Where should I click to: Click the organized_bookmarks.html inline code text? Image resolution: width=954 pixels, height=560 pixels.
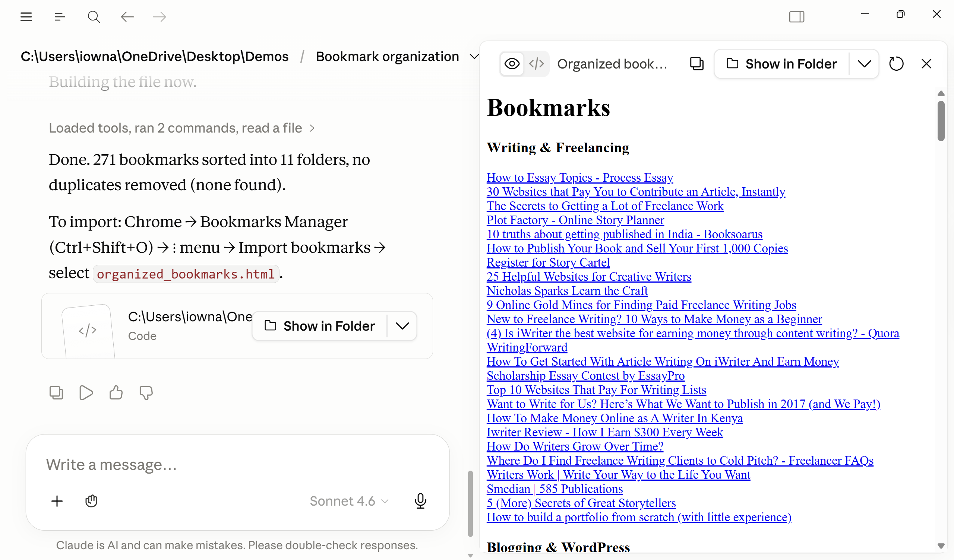click(186, 274)
